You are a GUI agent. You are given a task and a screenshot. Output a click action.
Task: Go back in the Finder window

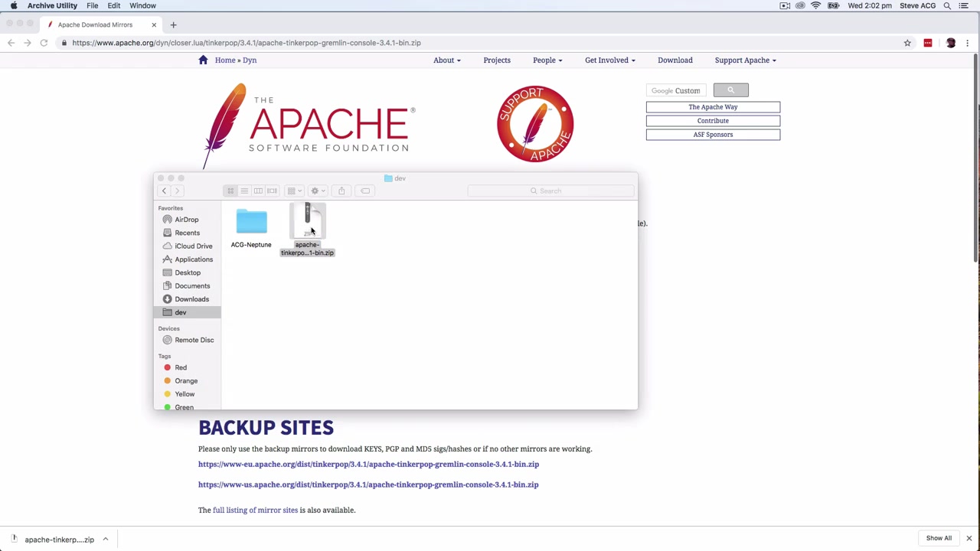pos(164,191)
